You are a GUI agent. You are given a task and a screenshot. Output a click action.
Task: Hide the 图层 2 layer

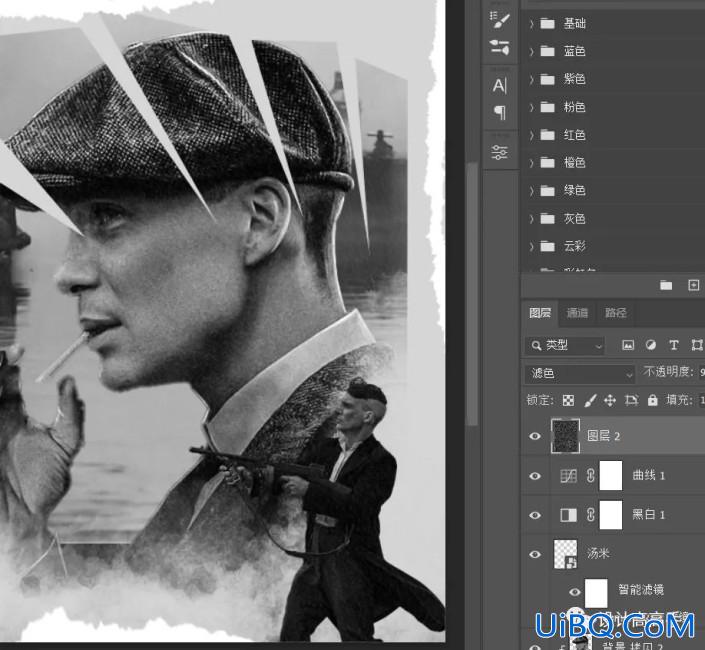[x=535, y=436]
